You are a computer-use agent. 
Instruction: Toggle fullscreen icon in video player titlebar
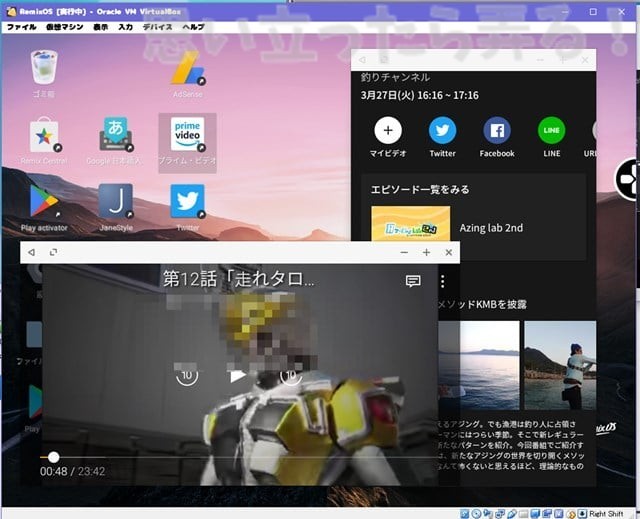point(53,252)
